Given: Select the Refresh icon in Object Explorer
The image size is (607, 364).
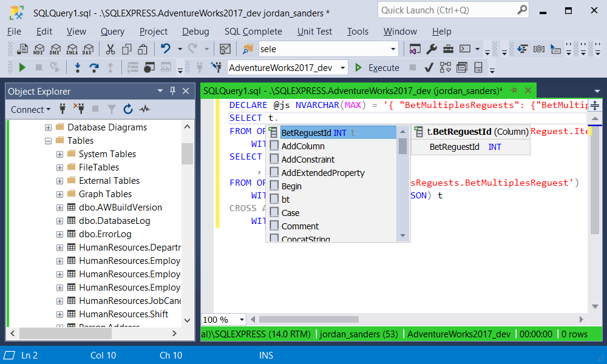Looking at the screenshot, I should [x=128, y=109].
